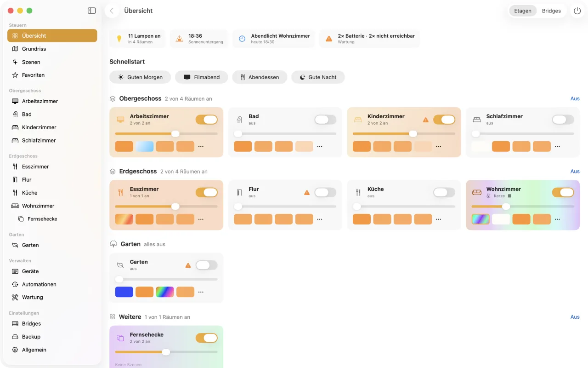
Task: Turn off the Arbeitszimmer lights switch
Action: (206, 120)
